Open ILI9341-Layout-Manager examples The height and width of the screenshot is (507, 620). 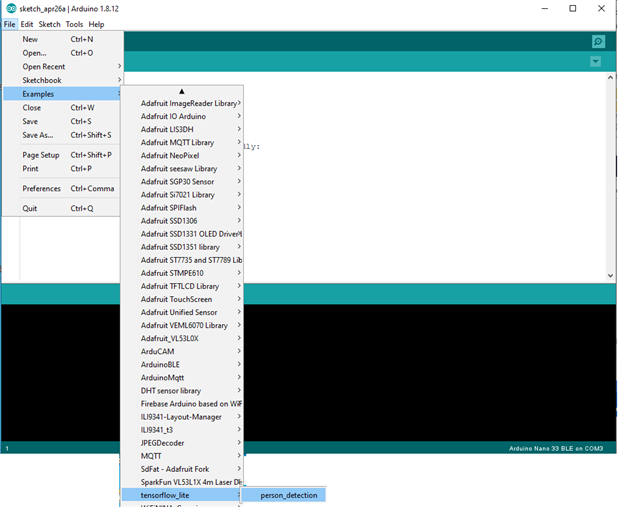pyautogui.click(x=182, y=416)
